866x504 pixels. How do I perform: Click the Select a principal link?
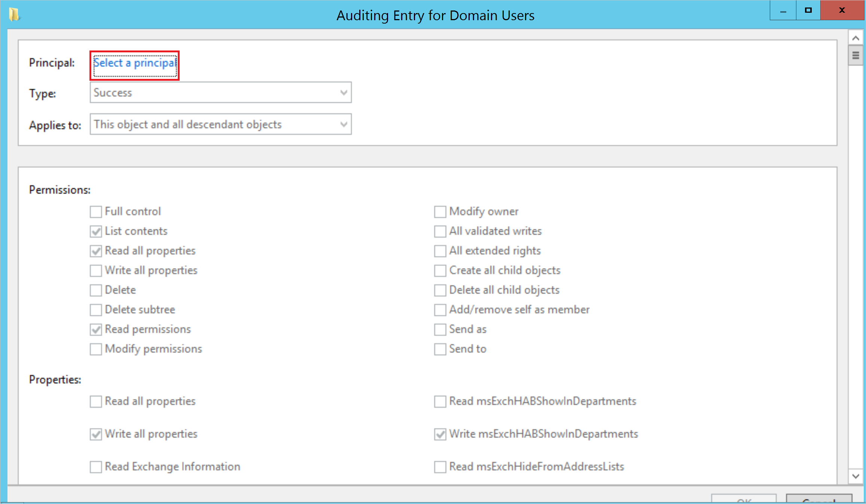click(135, 62)
